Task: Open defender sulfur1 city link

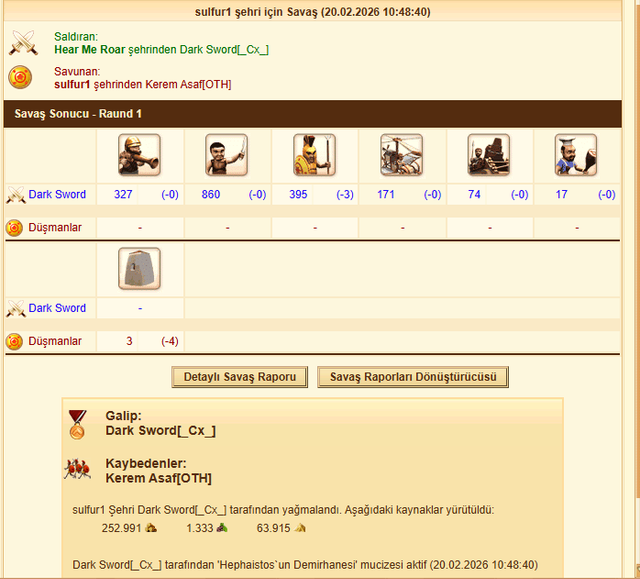Action: coord(72,84)
